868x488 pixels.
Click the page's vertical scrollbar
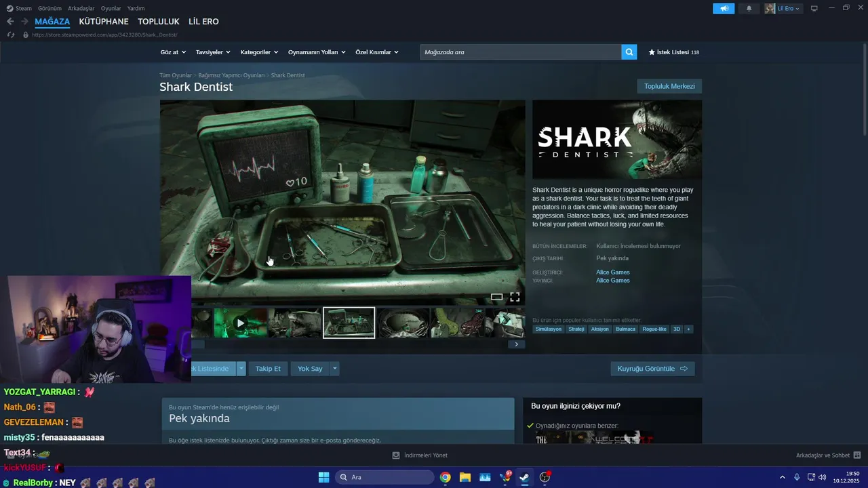[864, 88]
